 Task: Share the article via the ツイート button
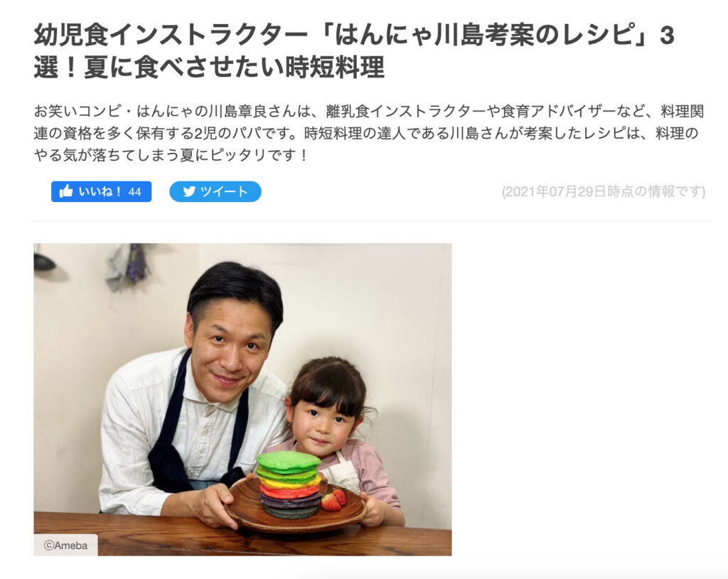coord(215,191)
